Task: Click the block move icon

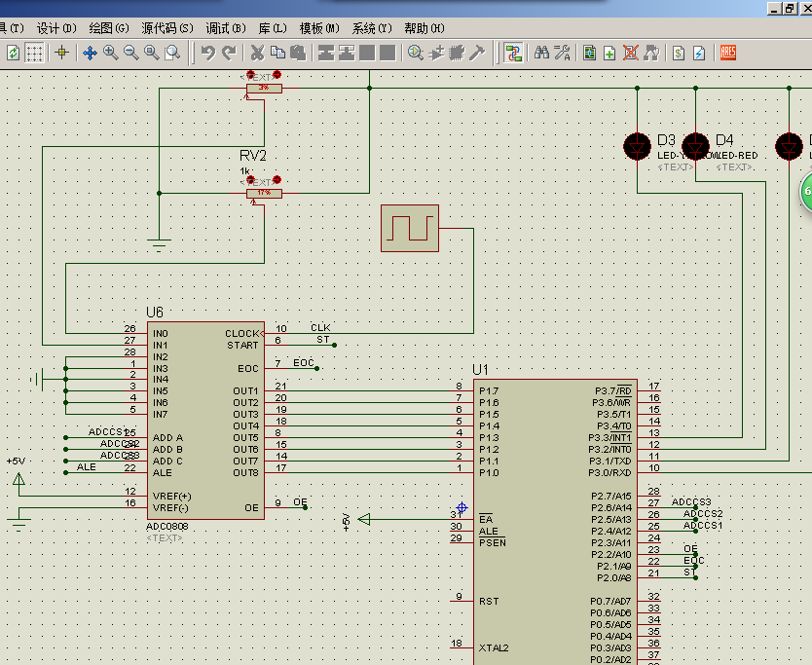Action: click(x=347, y=53)
